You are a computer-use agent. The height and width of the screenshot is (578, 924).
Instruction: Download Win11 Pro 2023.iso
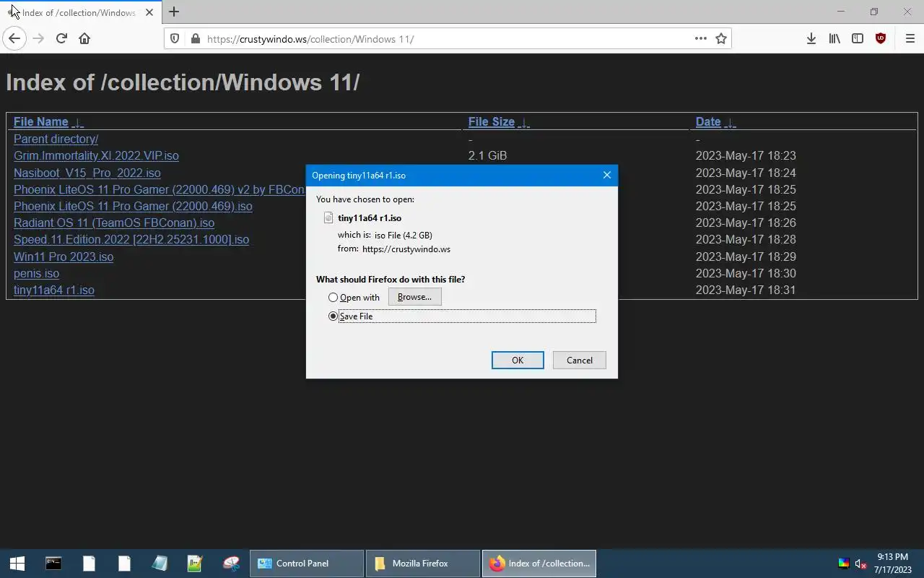pos(64,256)
